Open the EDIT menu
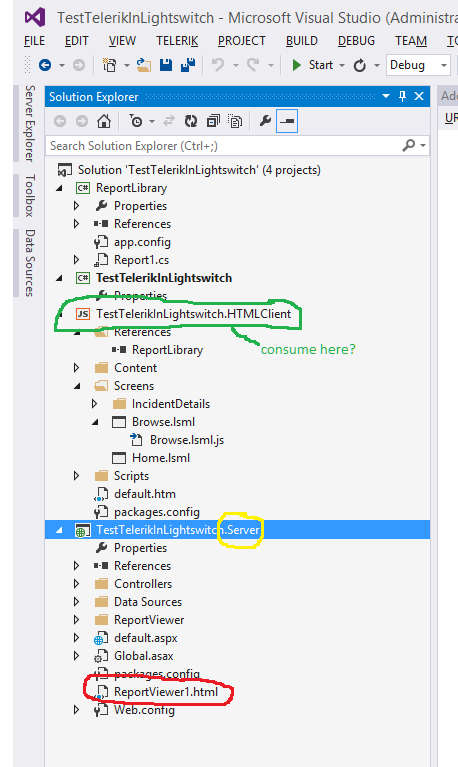The image size is (458, 767). point(77,41)
